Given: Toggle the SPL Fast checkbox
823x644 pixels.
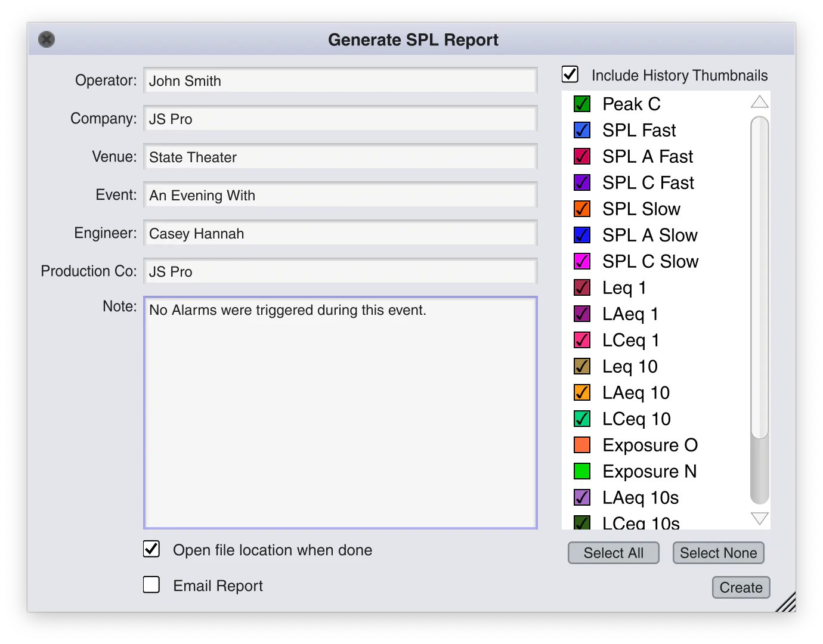Looking at the screenshot, I should coord(581,130).
